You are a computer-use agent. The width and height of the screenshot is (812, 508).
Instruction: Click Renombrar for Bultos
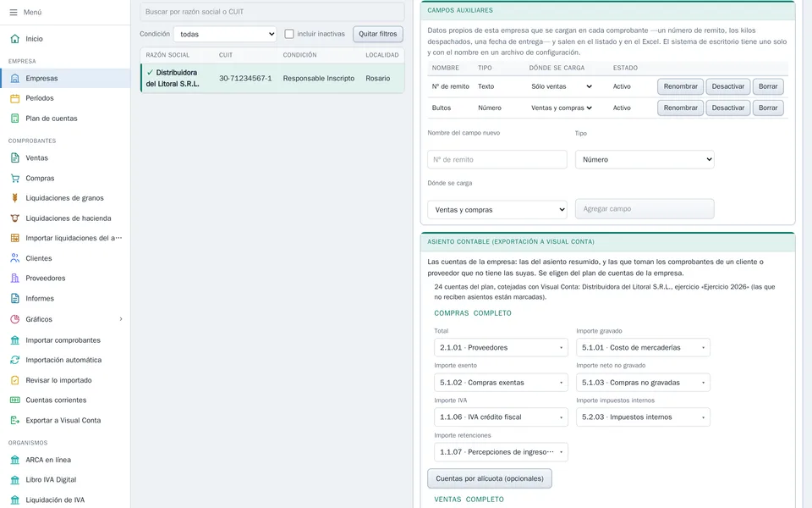(680, 108)
